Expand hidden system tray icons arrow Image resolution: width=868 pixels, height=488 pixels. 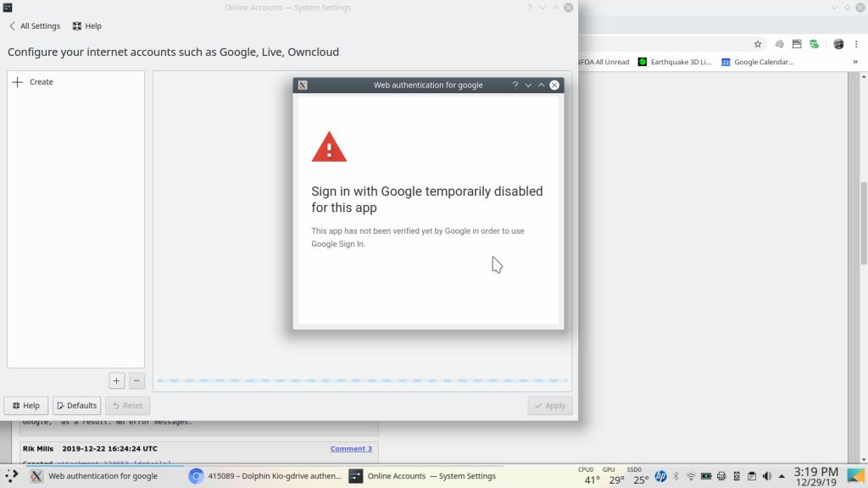(x=782, y=476)
